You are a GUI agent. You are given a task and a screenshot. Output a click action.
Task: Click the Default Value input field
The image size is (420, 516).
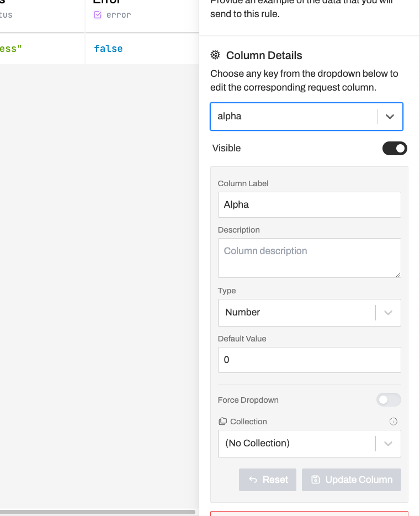[309, 360]
